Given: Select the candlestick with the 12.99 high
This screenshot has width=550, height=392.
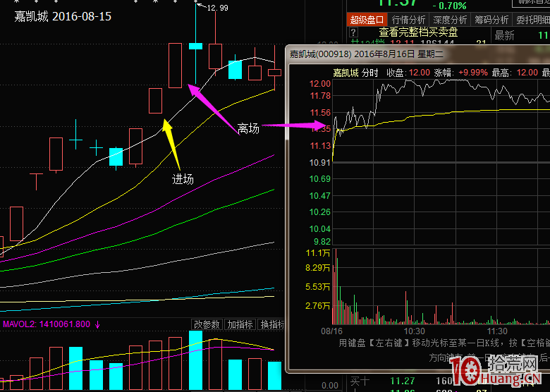Looking at the screenshot, I should pyautogui.click(x=196, y=46).
